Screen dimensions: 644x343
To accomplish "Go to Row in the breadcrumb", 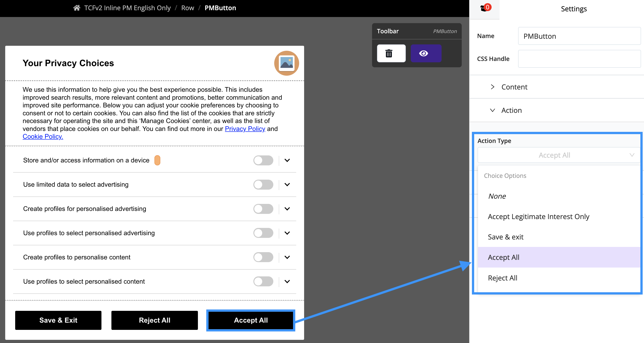I will [187, 8].
